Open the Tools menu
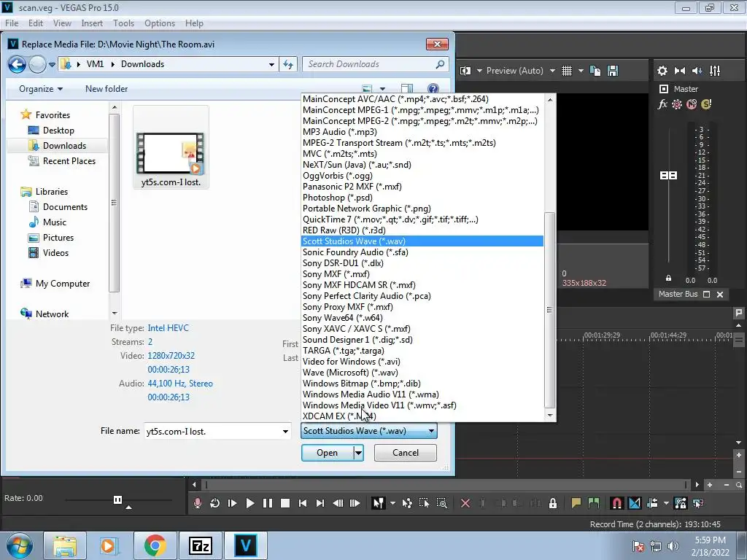This screenshot has width=747, height=560. 123,23
